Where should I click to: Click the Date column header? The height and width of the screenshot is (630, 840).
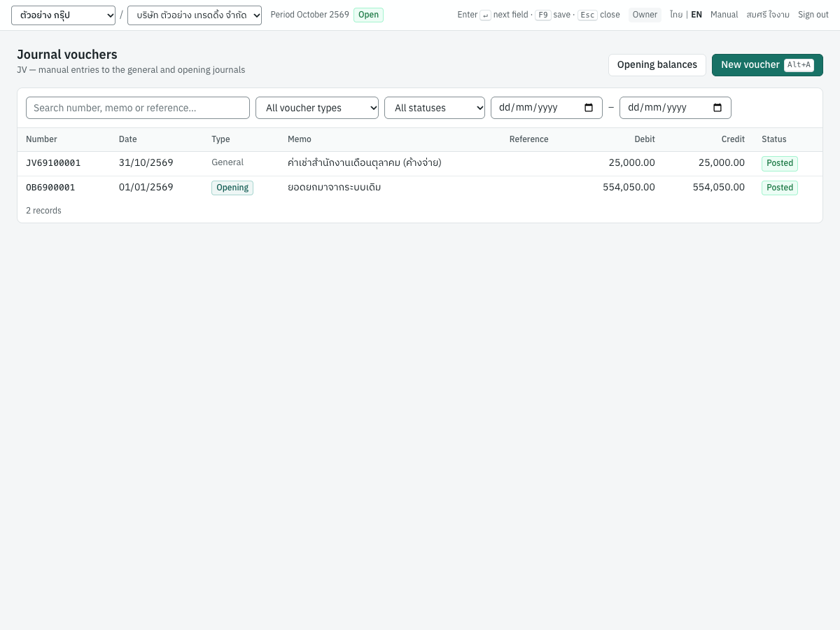tap(128, 139)
